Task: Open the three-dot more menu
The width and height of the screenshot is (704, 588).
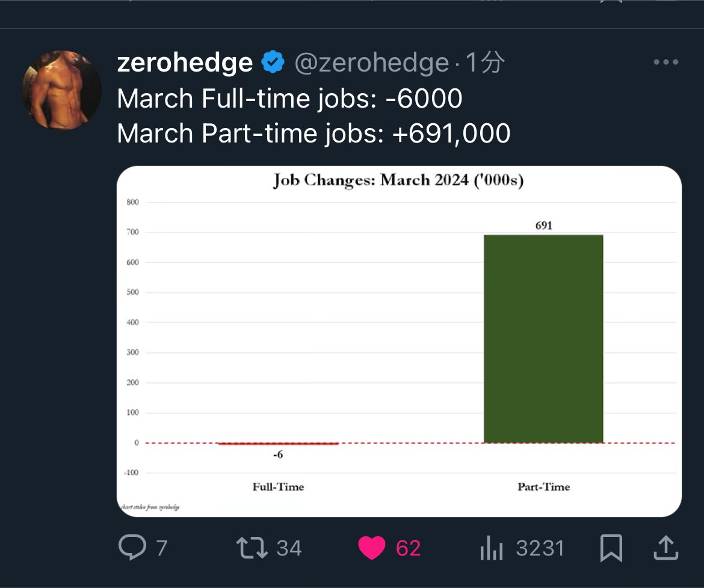Action: tap(666, 62)
